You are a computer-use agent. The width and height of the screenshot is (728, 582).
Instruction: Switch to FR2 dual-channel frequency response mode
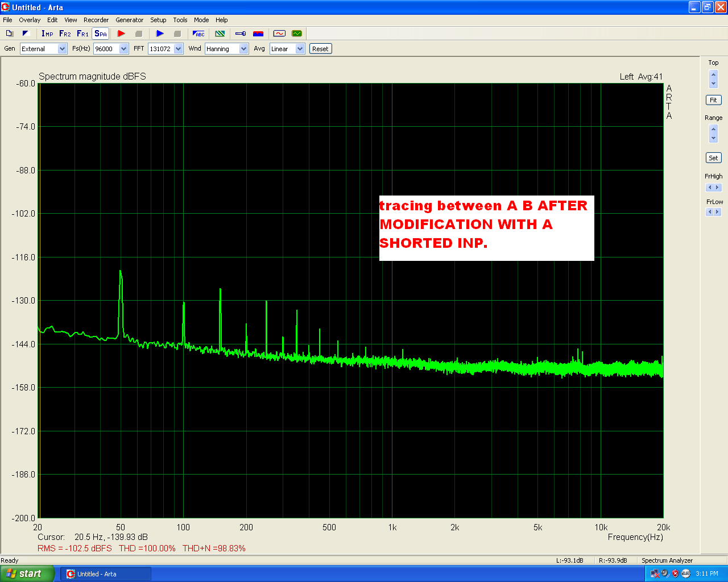click(65, 34)
